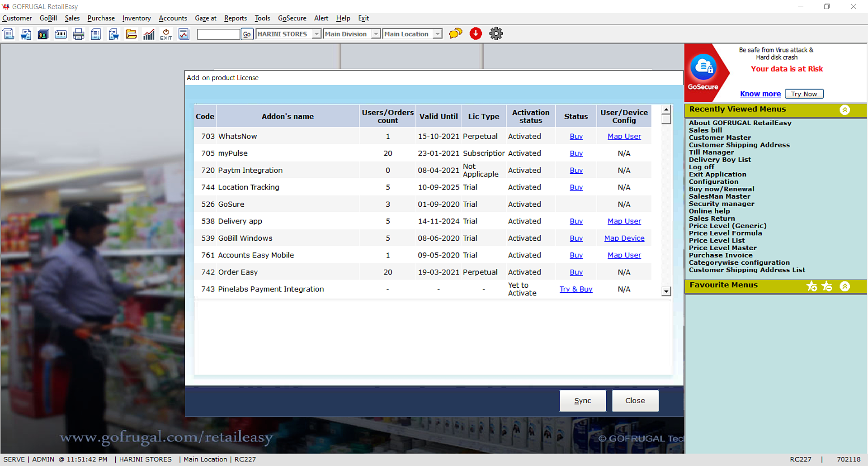
Task: Click the printer icon in toolbar
Action: [x=78, y=34]
